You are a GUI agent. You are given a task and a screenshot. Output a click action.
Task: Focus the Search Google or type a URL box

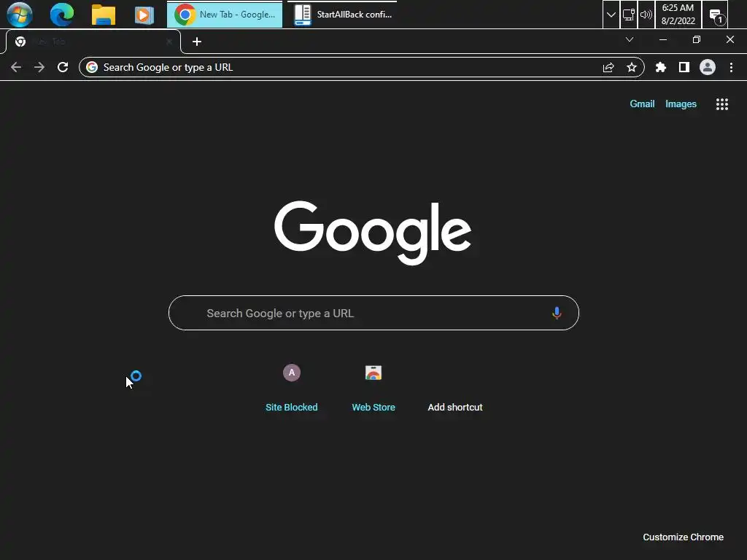coord(373,313)
